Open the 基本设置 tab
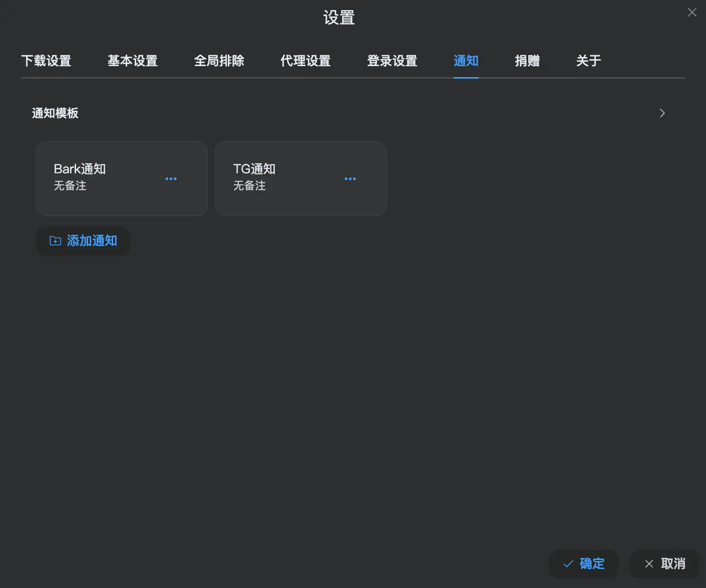 [133, 61]
